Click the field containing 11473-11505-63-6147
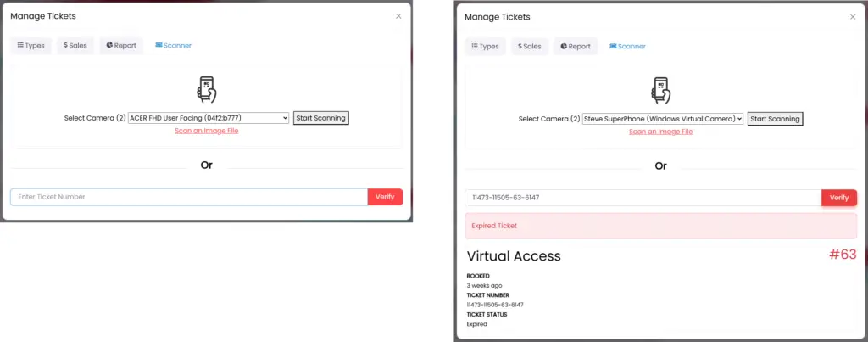Viewport: 868px width, 342px height. point(643,198)
